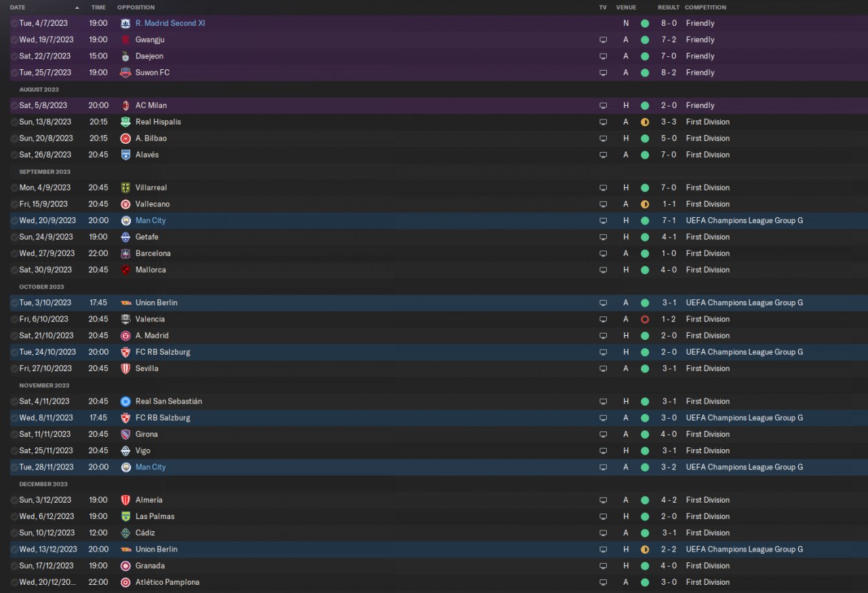Toggle the check circle for Sevilla fixture
This screenshot has height=593, width=868.
click(x=14, y=368)
